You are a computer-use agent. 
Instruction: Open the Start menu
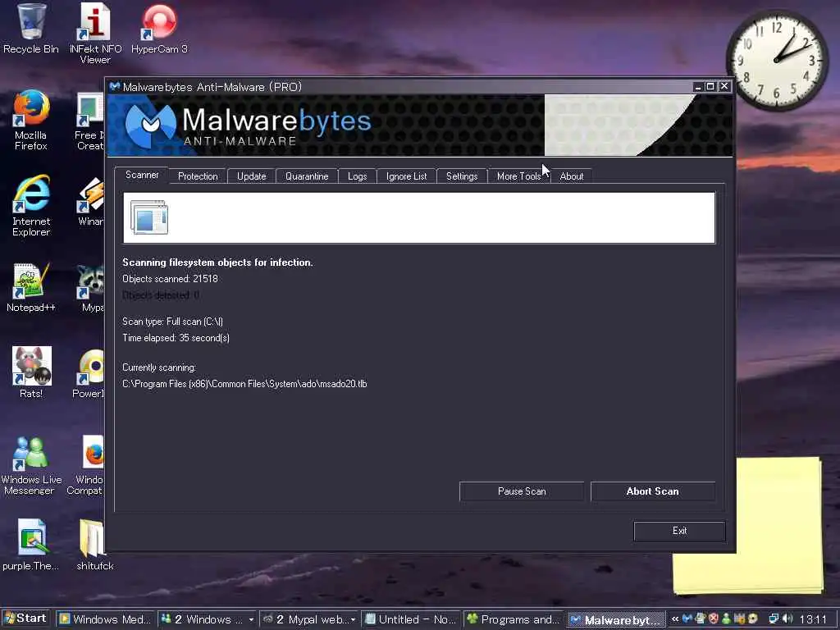click(x=25, y=619)
